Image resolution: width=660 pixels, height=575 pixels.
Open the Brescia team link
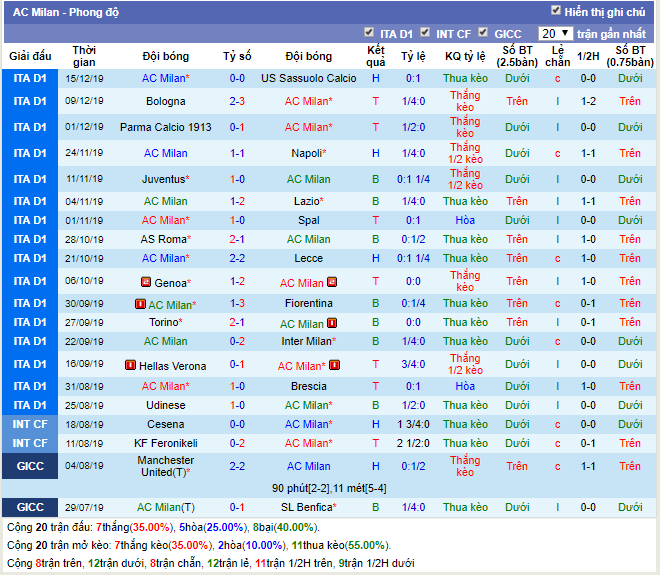[309, 386]
